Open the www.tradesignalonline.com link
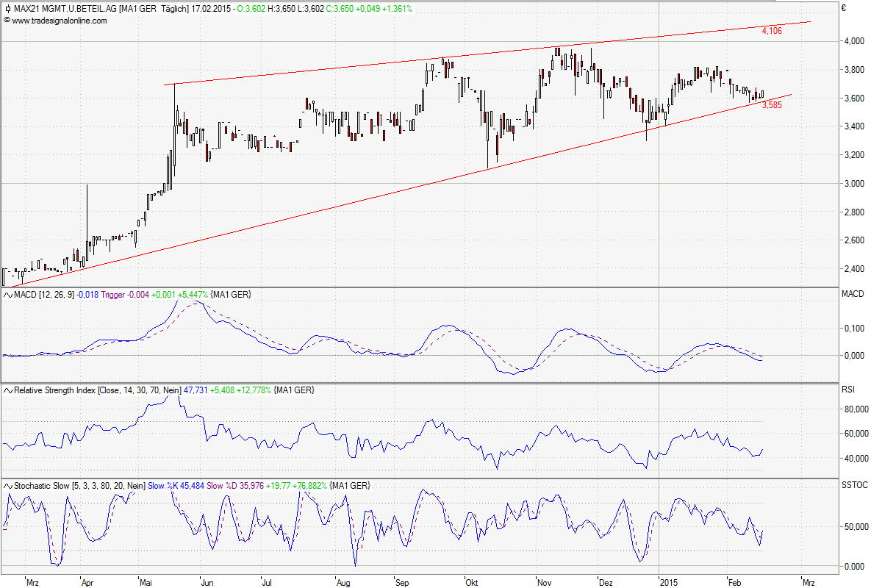This screenshot has height=588, width=882. click(59, 21)
